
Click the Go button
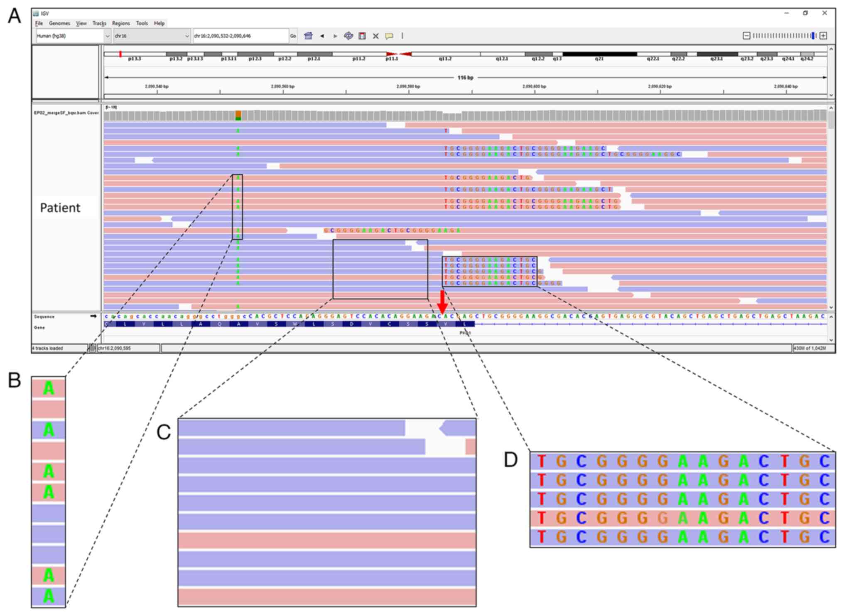(293, 36)
